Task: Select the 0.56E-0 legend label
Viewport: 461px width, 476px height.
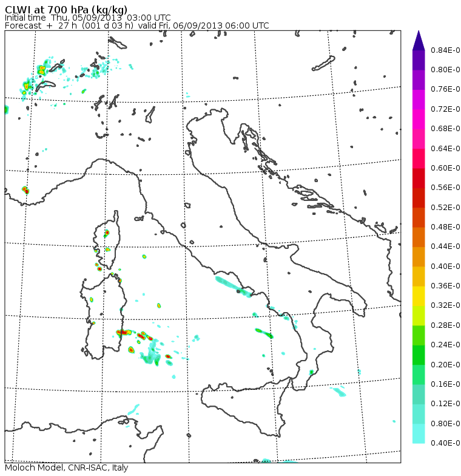Action: [445, 188]
